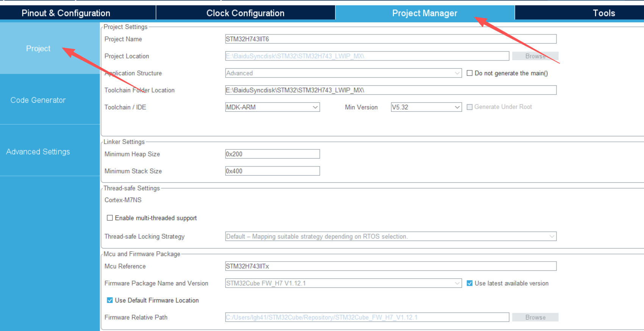Open Thread-safe Locking Strategy dropdown
The width and height of the screenshot is (644, 331).
point(391,236)
